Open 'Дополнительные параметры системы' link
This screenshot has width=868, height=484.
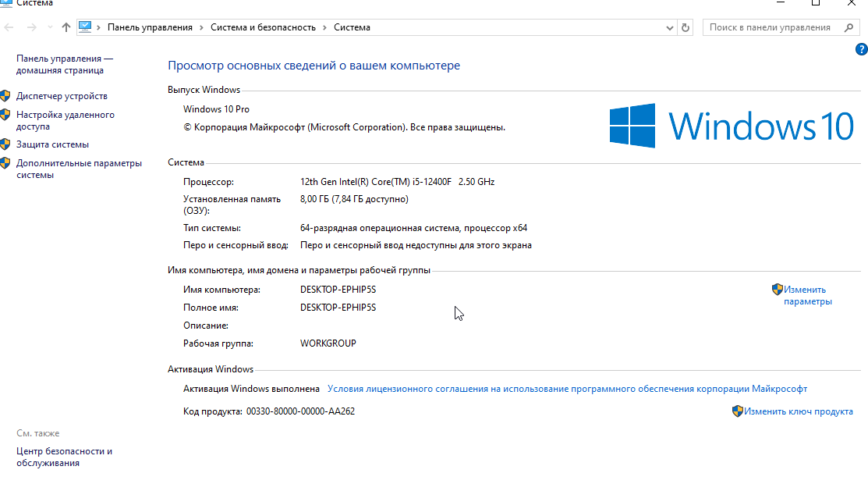pyautogui.click(x=79, y=169)
